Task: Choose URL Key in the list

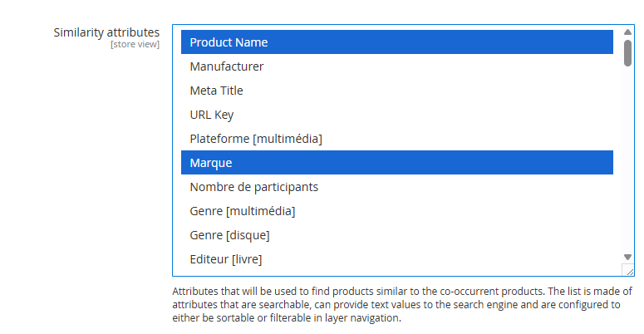Action: pyautogui.click(x=211, y=115)
